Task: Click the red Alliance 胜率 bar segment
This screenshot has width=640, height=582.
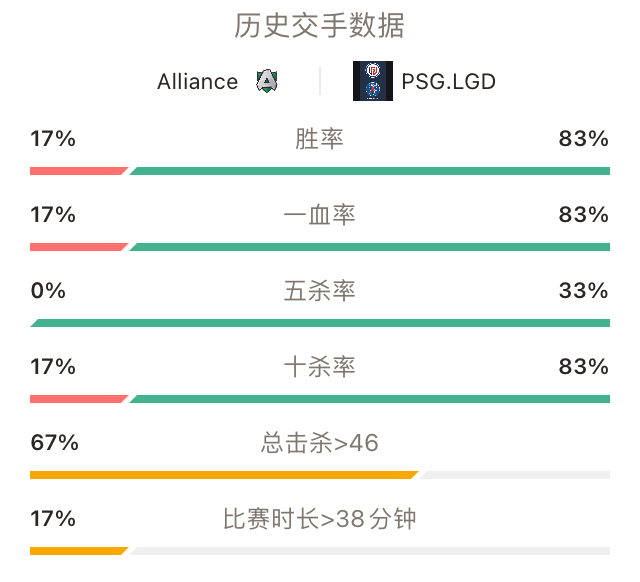Action: tap(79, 171)
